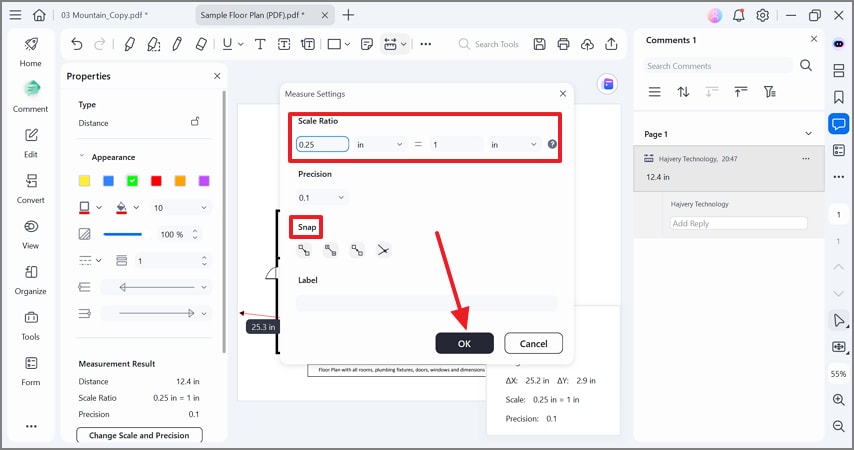The image size is (854, 450).
Task: Select the rectangle shape tool
Action: 334,44
